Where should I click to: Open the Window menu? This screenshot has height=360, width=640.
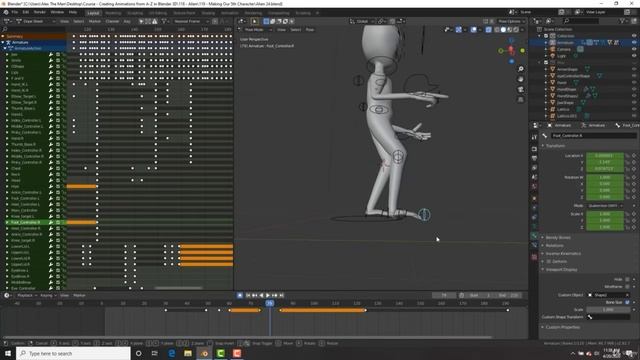tap(57, 12)
